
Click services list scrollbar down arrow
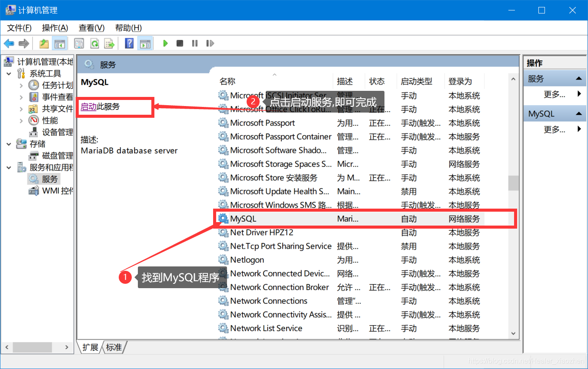point(513,334)
